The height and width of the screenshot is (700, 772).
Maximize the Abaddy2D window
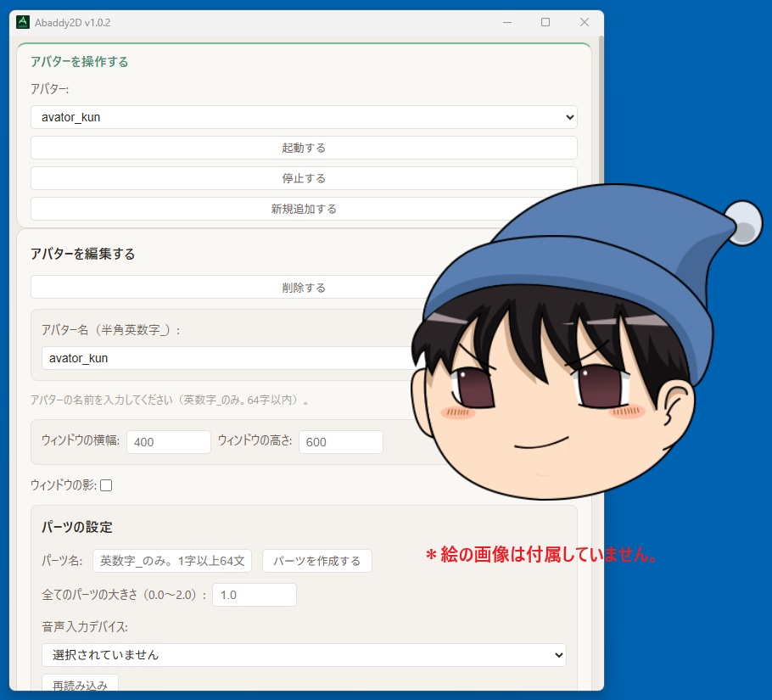tap(545, 22)
